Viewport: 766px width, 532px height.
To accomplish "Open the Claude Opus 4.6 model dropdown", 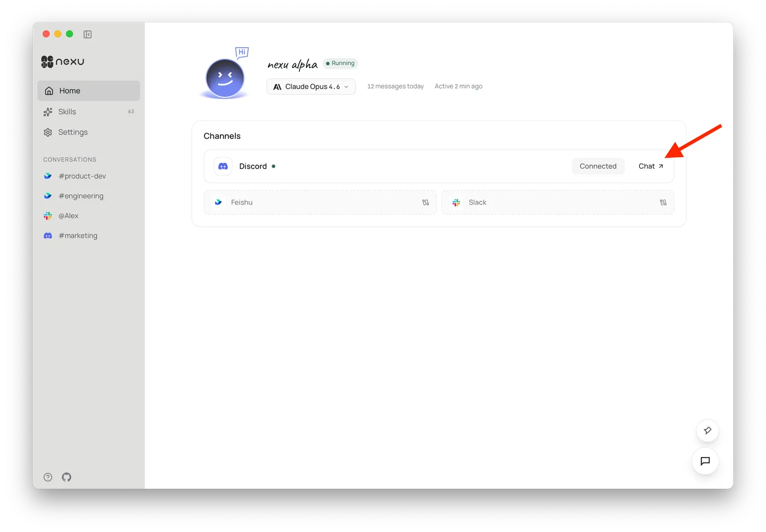I will 310,86.
